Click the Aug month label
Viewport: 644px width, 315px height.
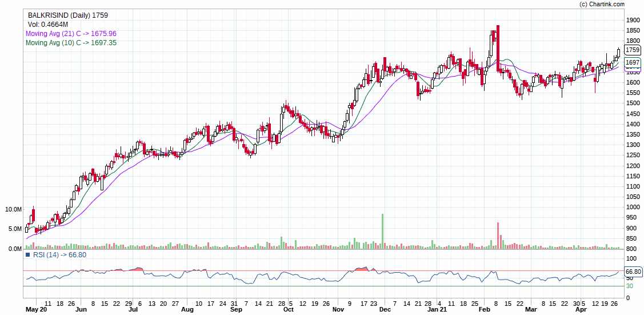click(x=187, y=309)
